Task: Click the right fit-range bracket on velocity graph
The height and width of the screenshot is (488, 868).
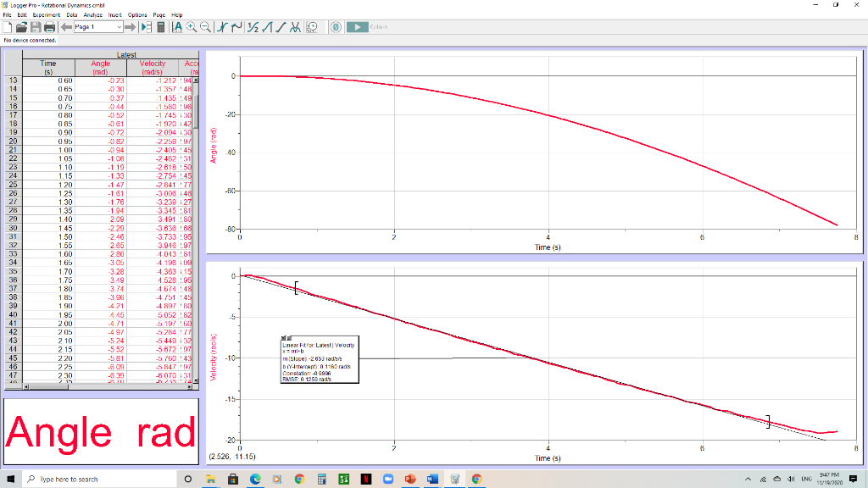Action: point(768,422)
